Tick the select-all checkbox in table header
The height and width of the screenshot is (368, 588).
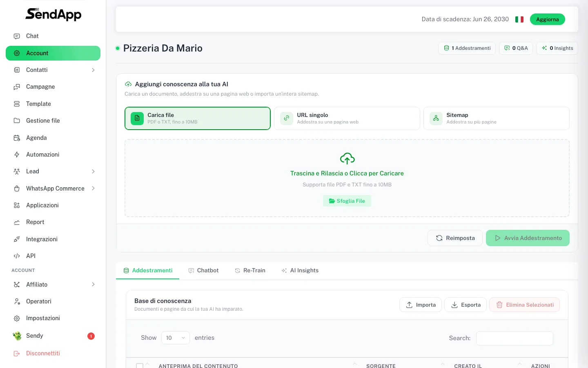(x=140, y=366)
